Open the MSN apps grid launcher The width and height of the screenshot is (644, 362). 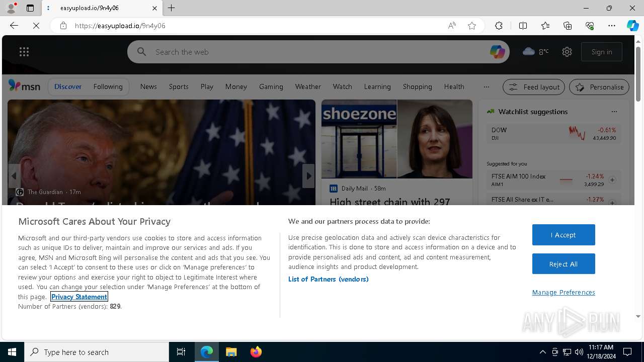24,52
